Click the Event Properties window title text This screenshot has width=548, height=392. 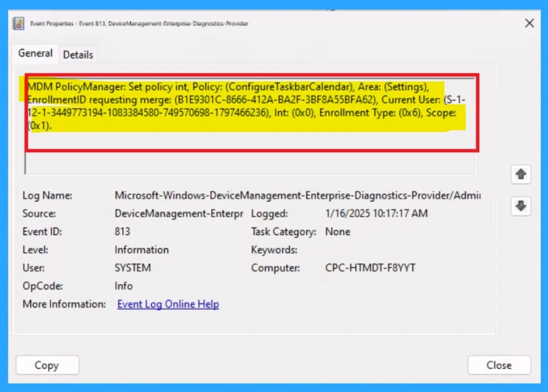click(139, 24)
